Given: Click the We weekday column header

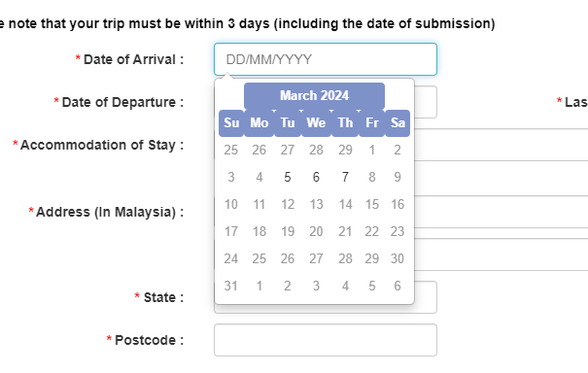Looking at the screenshot, I should tap(316, 123).
